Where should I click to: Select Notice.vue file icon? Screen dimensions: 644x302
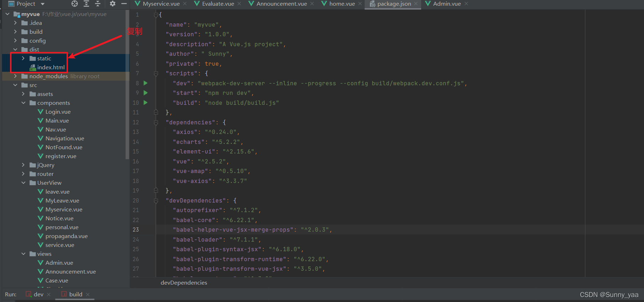tap(41, 218)
